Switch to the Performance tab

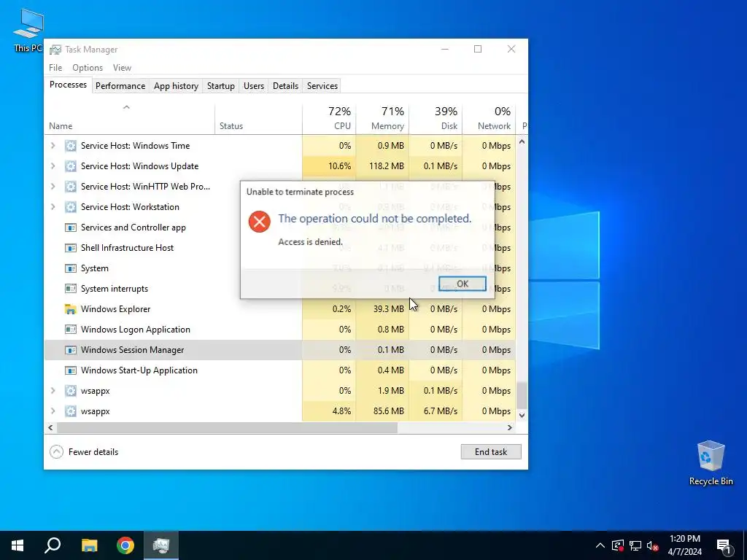(x=120, y=86)
